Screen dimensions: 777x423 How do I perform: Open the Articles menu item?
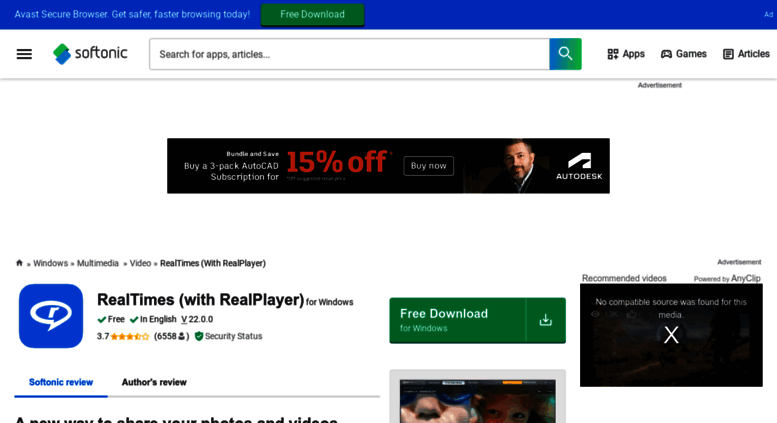[x=746, y=54]
